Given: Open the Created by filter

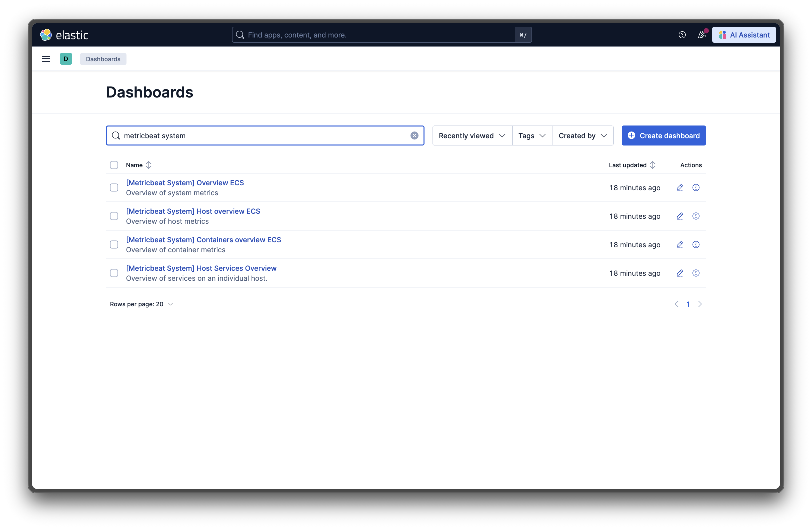Looking at the screenshot, I should coord(582,135).
